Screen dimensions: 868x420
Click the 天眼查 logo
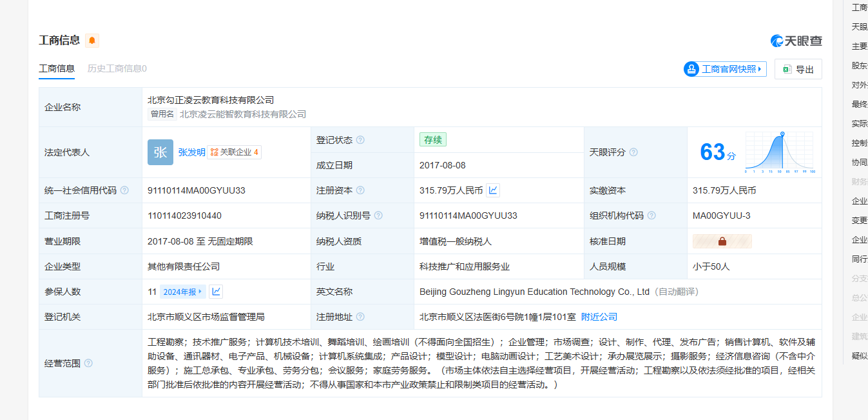point(796,41)
